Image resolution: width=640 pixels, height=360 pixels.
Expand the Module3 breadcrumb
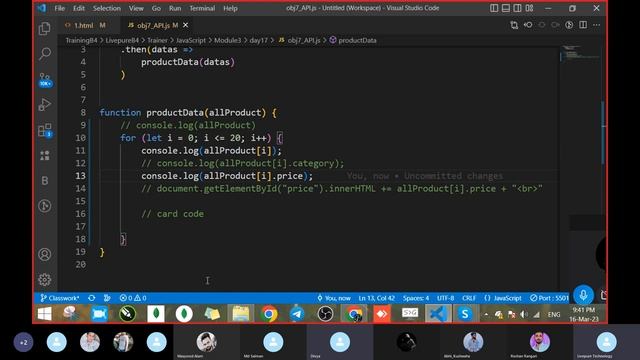click(x=227, y=40)
